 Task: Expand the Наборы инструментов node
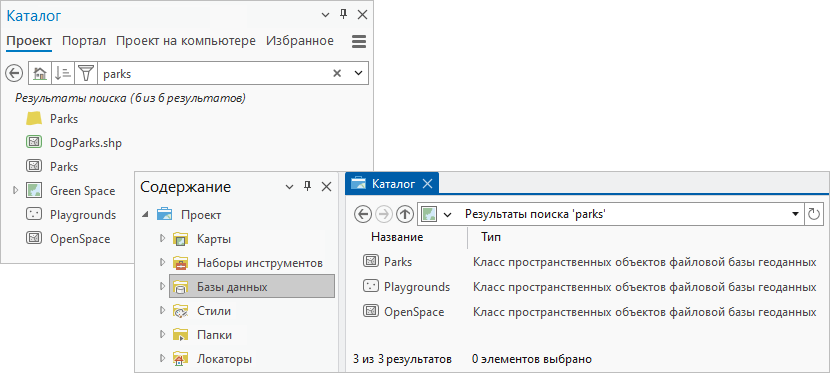click(163, 262)
